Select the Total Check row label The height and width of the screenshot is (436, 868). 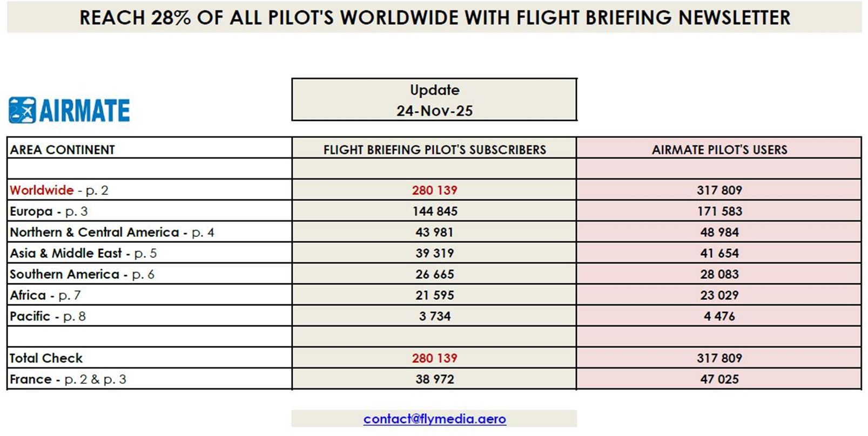coord(46,358)
